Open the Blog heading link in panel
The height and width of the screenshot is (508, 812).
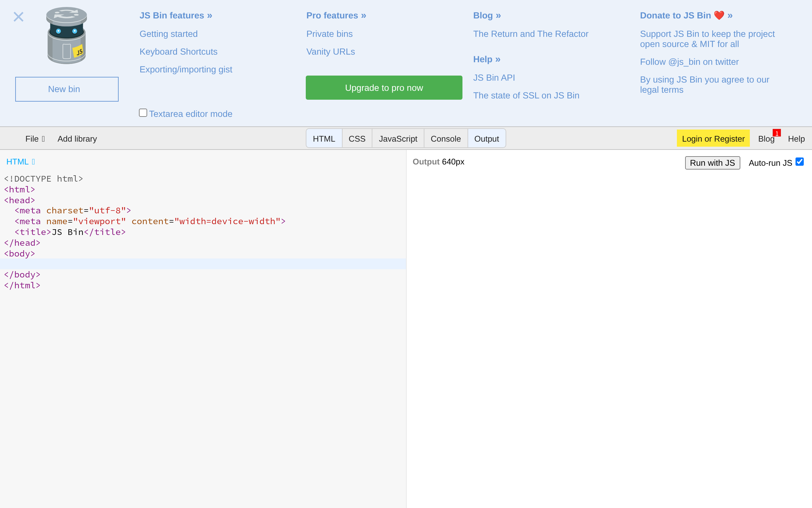[x=487, y=16]
